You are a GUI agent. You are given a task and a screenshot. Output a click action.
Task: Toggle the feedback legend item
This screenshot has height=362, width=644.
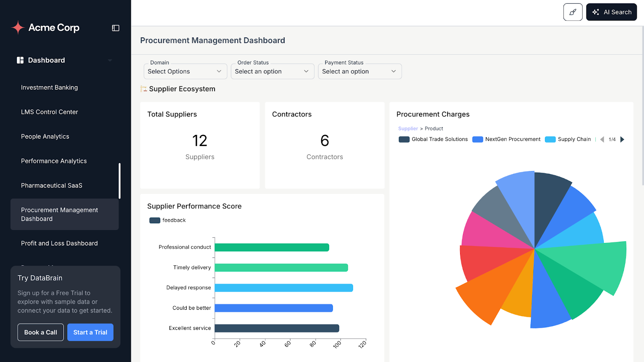[x=167, y=220]
